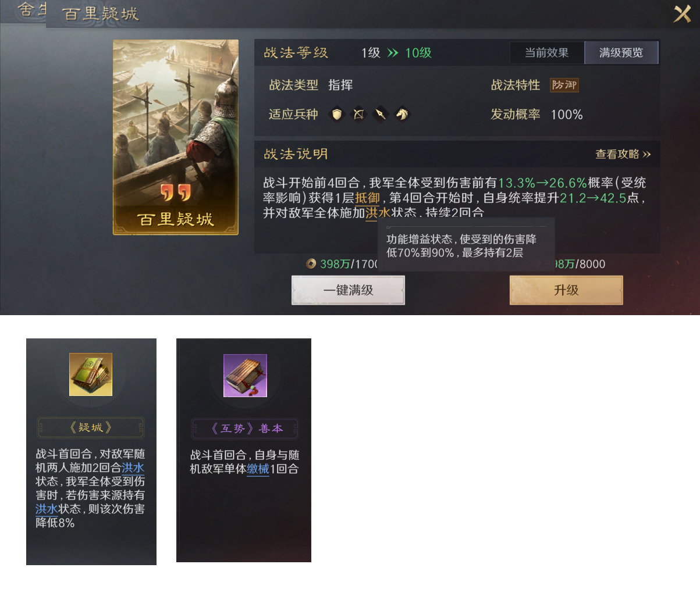Close the 百里疑城 panel with X
700x589 pixels.
[x=682, y=13]
